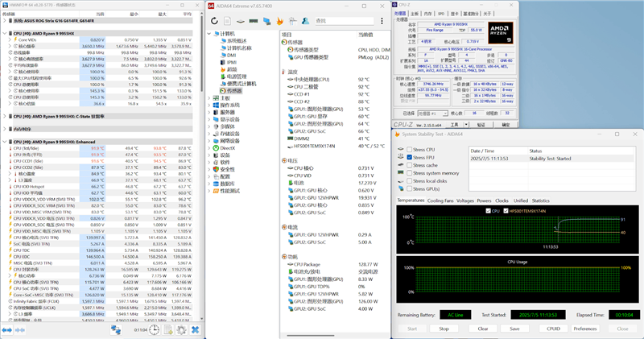Click the AIDA64 monitor diagnostics toolbar icon
644x339 pixels.
(x=266, y=21)
